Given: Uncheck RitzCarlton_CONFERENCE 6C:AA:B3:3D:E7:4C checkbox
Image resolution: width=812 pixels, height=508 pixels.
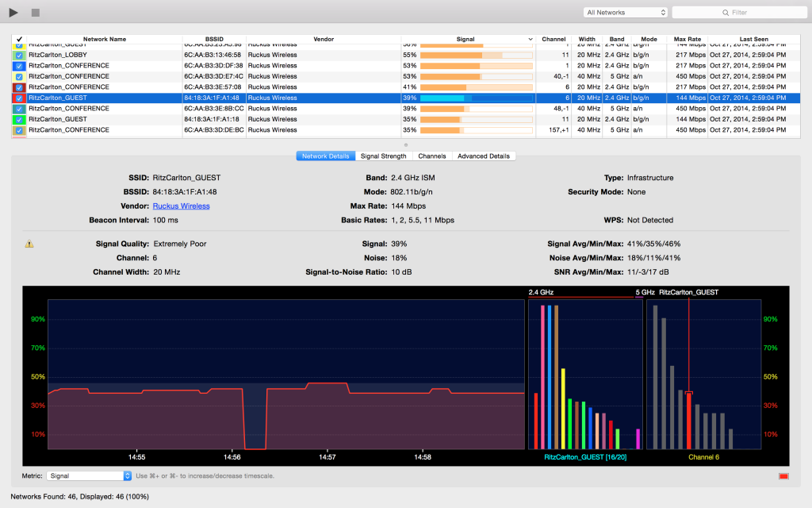Looking at the screenshot, I should (x=19, y=77).
